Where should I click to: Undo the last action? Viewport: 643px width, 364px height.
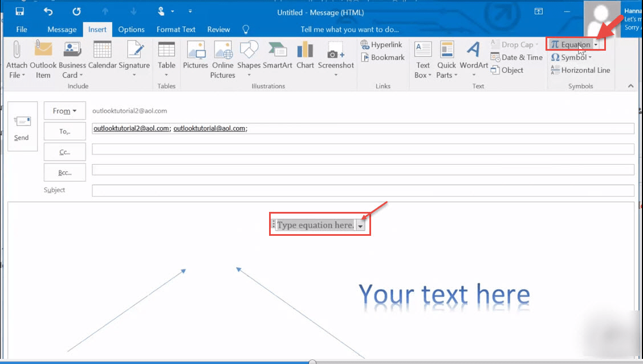point(48,11)
